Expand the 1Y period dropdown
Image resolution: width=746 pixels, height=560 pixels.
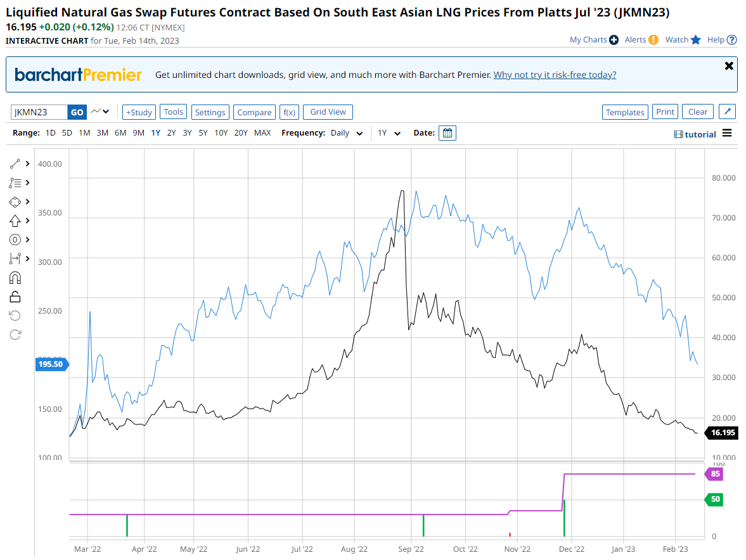click(389, 133)
